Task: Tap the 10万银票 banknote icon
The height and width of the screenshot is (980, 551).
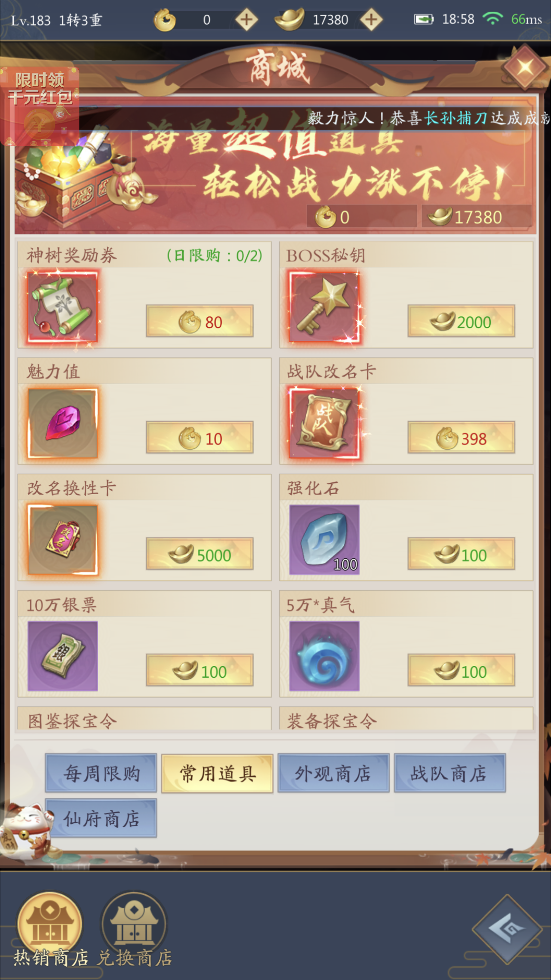Action: pyautogui.click(x=62, y=656)
